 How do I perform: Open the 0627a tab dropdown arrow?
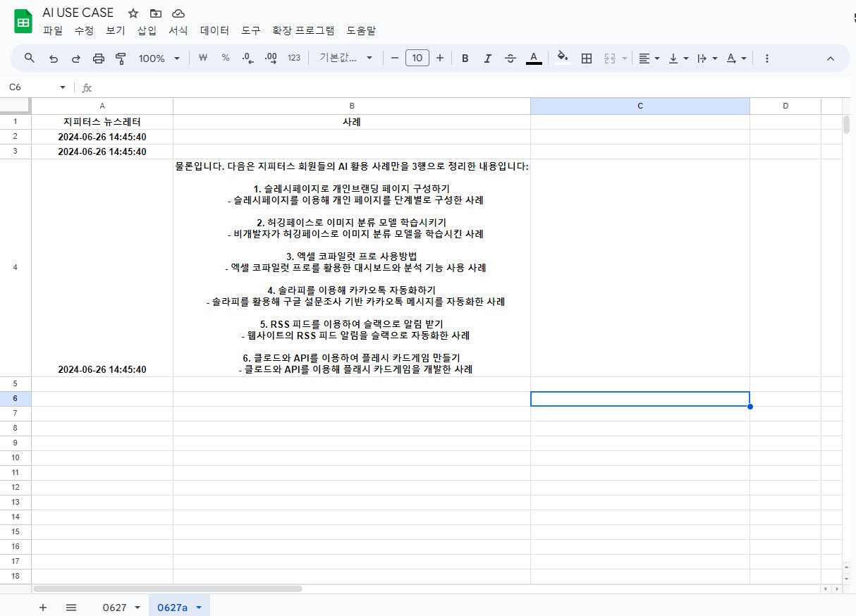[198, 607]
